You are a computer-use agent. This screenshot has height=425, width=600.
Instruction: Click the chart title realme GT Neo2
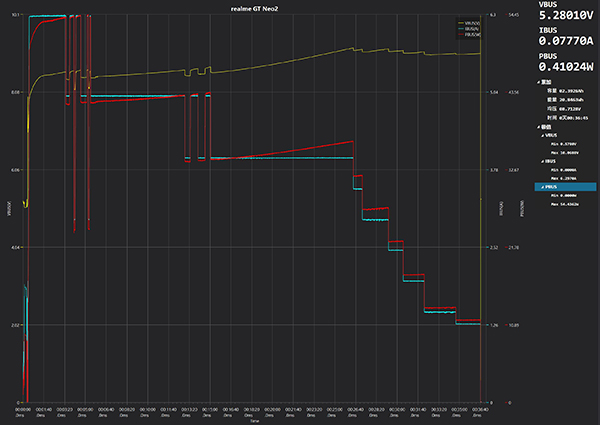click(254, 7)
